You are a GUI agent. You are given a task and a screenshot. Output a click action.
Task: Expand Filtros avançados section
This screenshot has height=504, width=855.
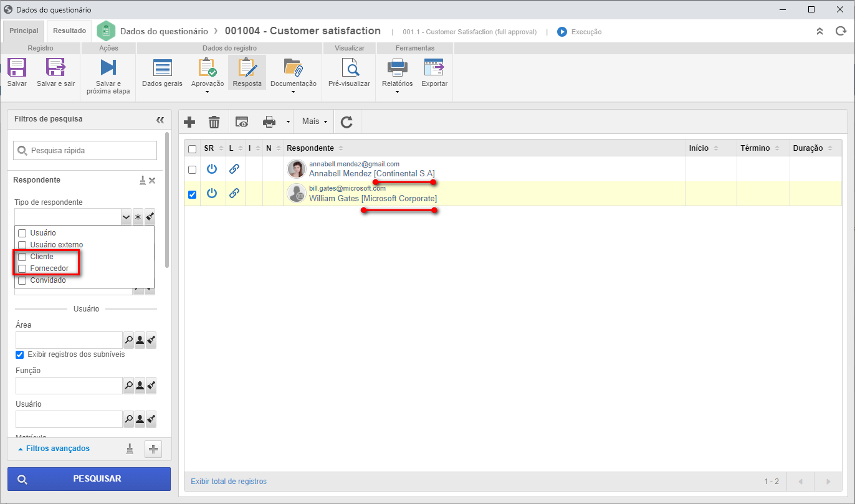click(54, 449)
